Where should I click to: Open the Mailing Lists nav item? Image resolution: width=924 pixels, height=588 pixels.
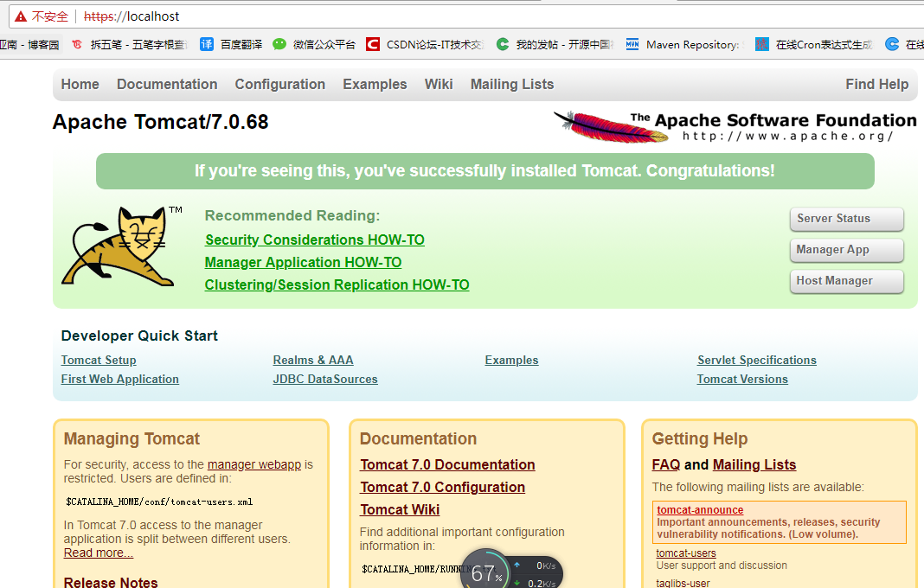(512, 84)
